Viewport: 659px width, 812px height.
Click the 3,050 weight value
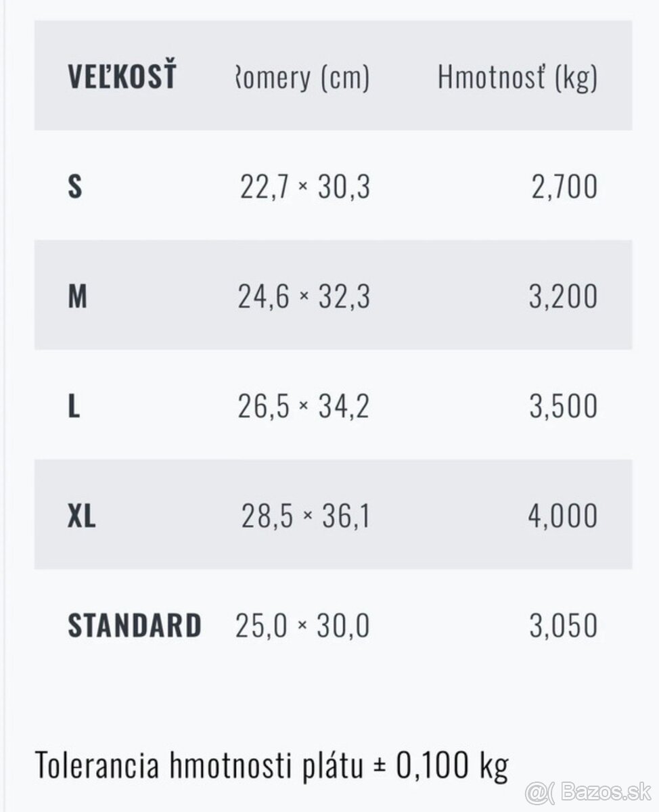[564, 625]
